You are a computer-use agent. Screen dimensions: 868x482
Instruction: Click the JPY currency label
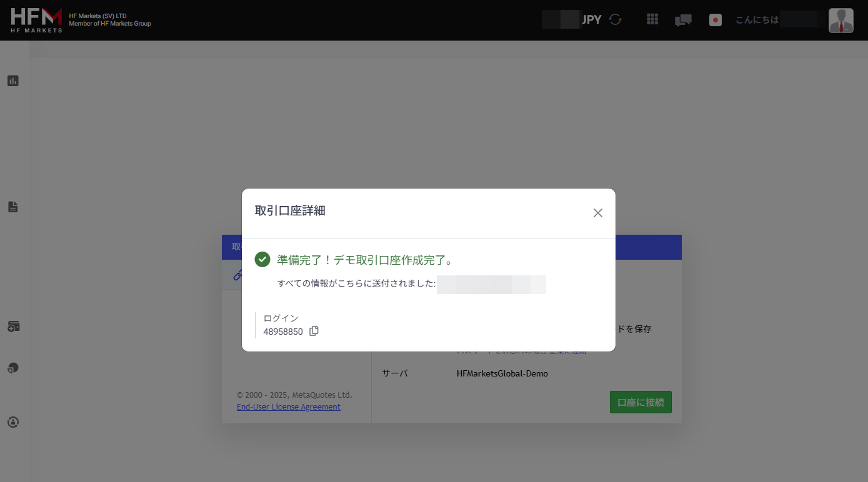(592, 19)
